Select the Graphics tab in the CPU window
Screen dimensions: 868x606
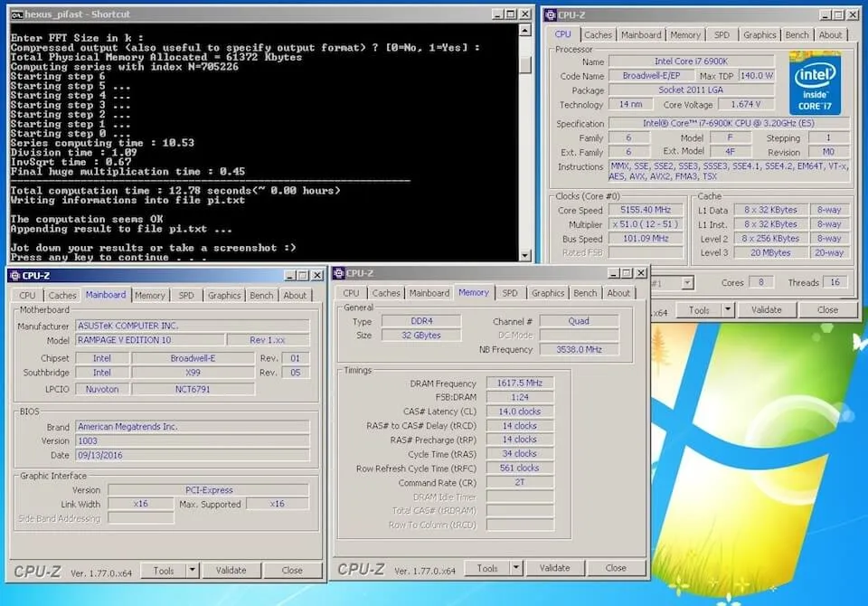[759, 35]
